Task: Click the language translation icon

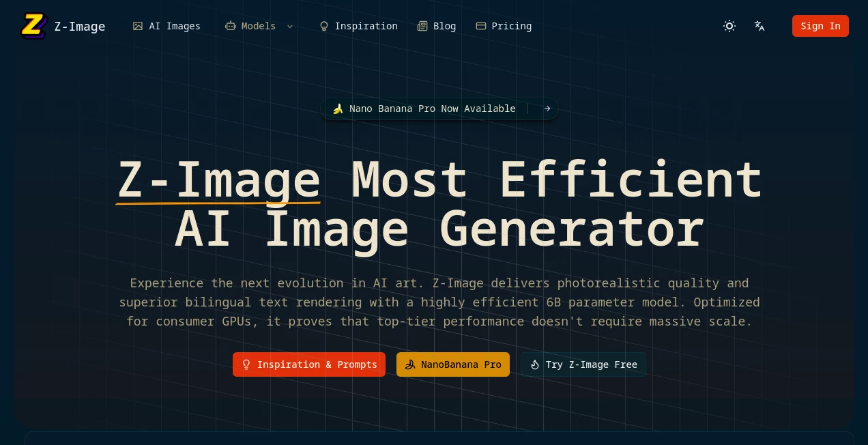Action: [759, 26]
